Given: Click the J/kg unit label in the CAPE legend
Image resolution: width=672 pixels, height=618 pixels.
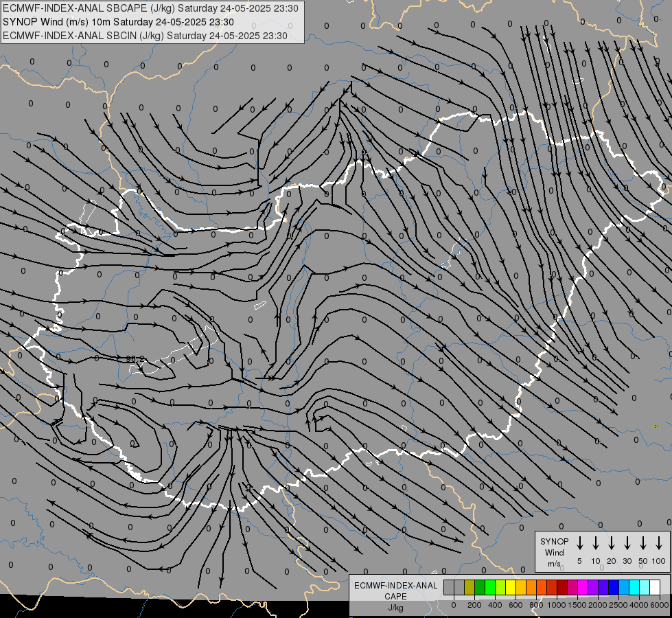Looking at the screenshot, I should click(x=395, y=608).
